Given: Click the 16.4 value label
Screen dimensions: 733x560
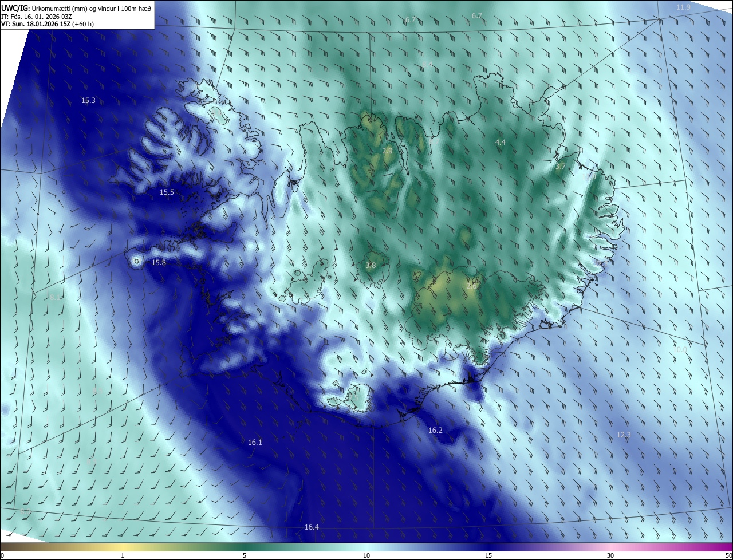Looking at the screenshot, I should (x=312, y=527).
